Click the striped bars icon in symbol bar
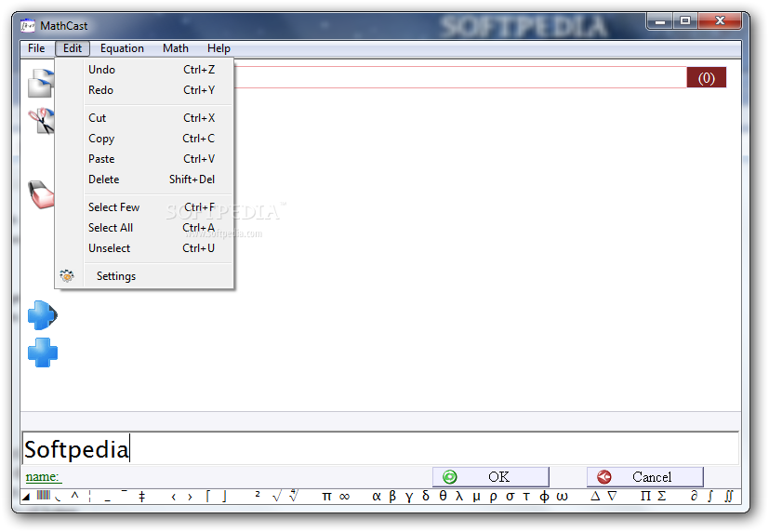This screenshot has width=769, height=532. click(x=43, y=495)
